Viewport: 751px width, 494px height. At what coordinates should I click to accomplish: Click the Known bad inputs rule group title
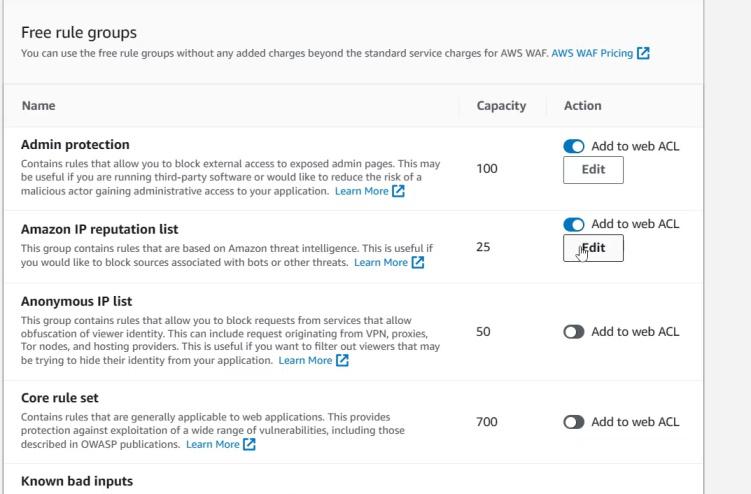tap(77, 481)
